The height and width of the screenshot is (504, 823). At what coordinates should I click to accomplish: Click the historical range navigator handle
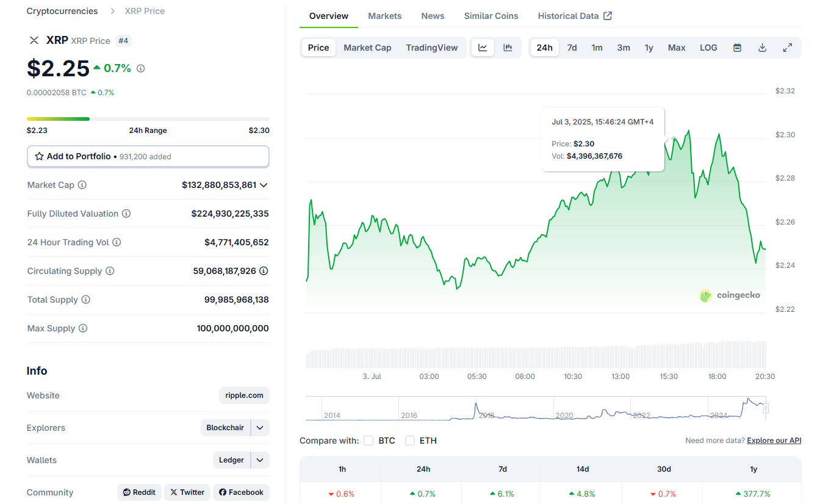(x=766, y=408)
